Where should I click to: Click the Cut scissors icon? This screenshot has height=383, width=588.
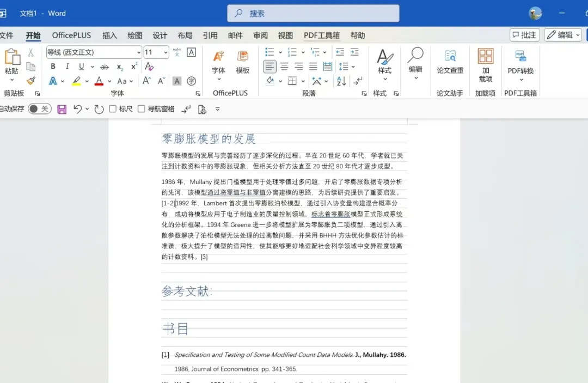point(30,52)
